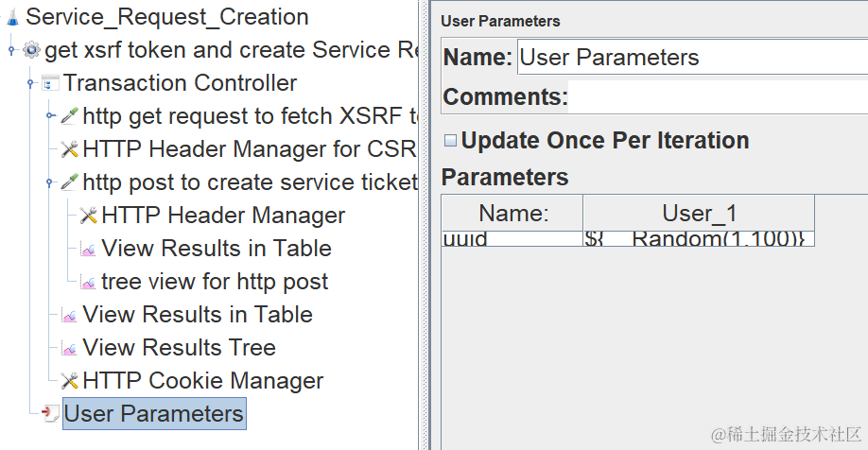Click the pipette icon of XSRF get request
Image resolution: width=868 pixels, height=450 pixels.
pyautogui.click(x=69, y=116)
